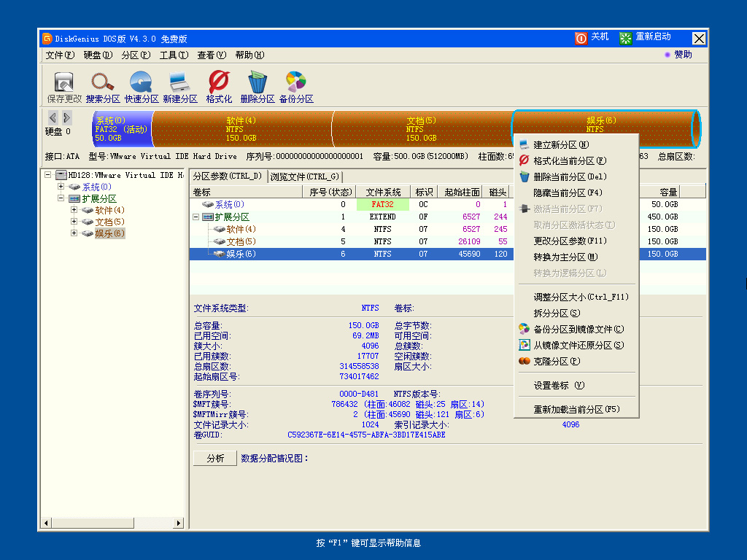Expand the 系统(0) tree node
747x560 pixels.
pyautogui.click(x=61, y=187)
